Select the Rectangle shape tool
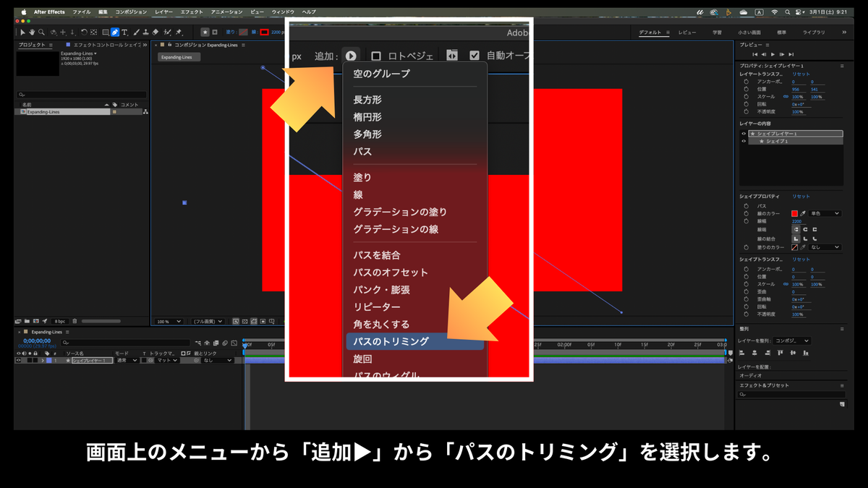The image size is (868, 488). tap(106, 32)
